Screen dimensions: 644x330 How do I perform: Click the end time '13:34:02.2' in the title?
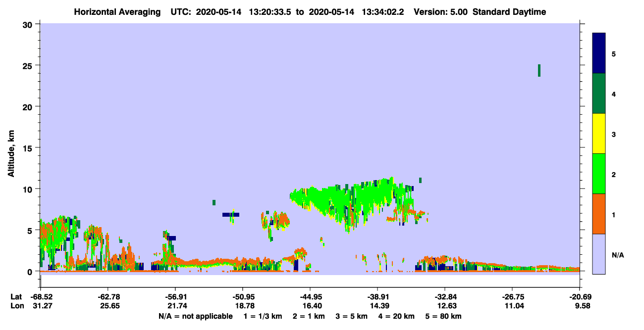coord(383,12)
